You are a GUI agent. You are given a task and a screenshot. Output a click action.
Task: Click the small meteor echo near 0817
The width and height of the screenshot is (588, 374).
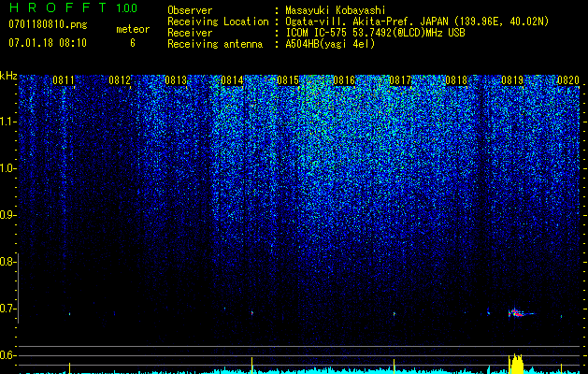click(394, 313)
